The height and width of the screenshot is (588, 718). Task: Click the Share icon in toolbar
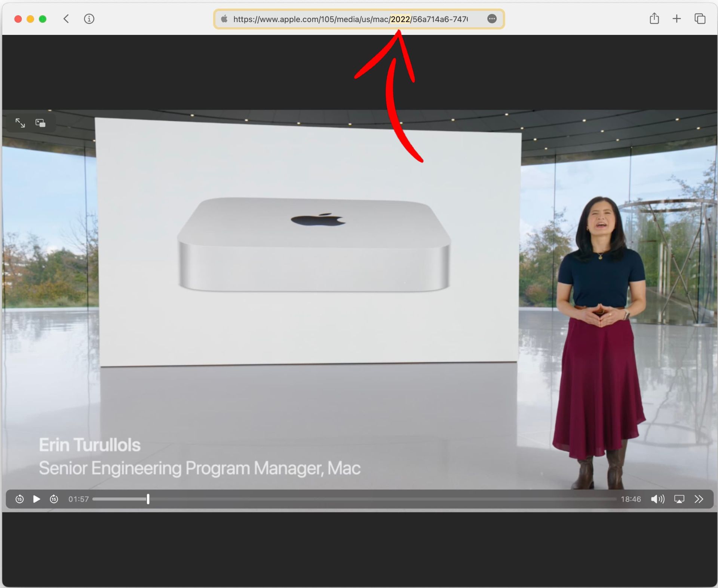pyautogui.click(x=654, y=19)
